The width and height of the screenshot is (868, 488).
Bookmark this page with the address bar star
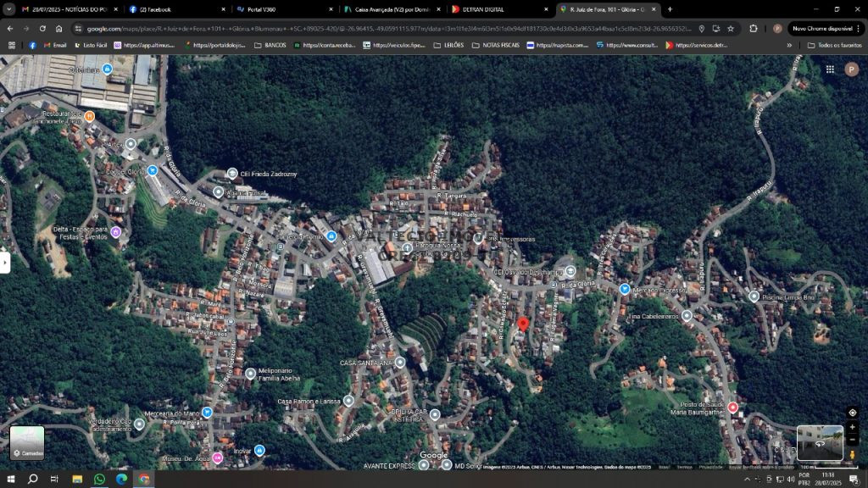(731, 29)
